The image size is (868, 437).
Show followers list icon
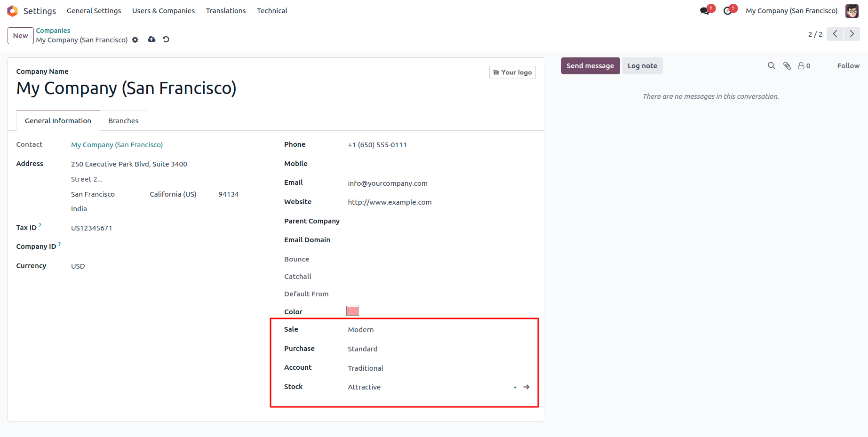[804, 66]
